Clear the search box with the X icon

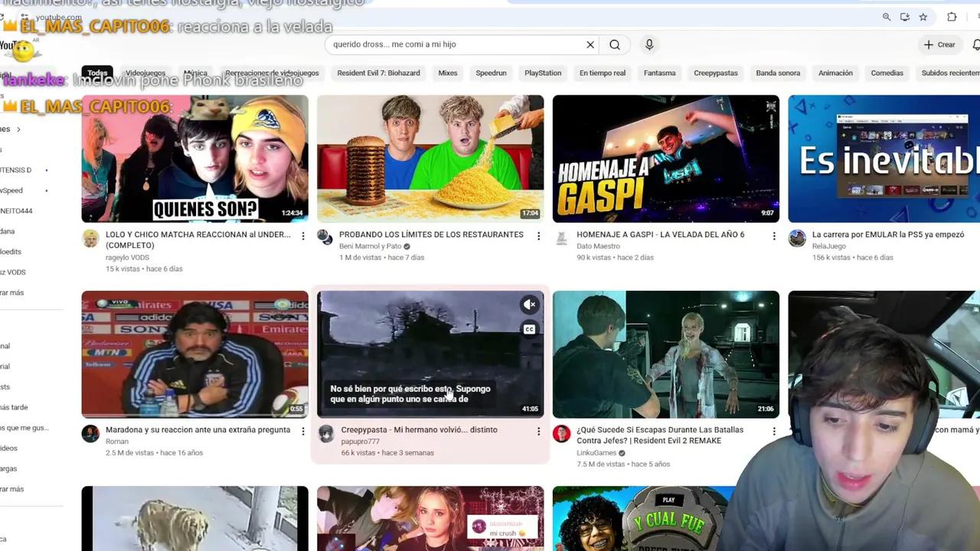590,44
